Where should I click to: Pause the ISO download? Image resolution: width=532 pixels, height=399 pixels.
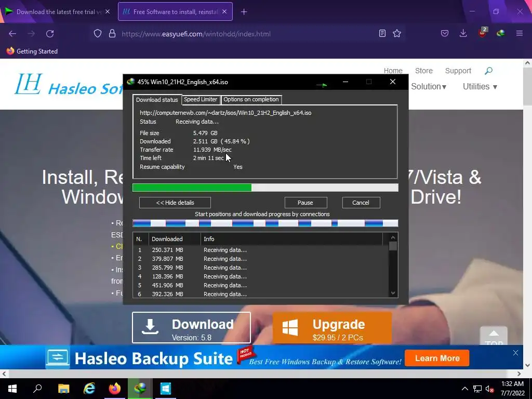point(305,203)
